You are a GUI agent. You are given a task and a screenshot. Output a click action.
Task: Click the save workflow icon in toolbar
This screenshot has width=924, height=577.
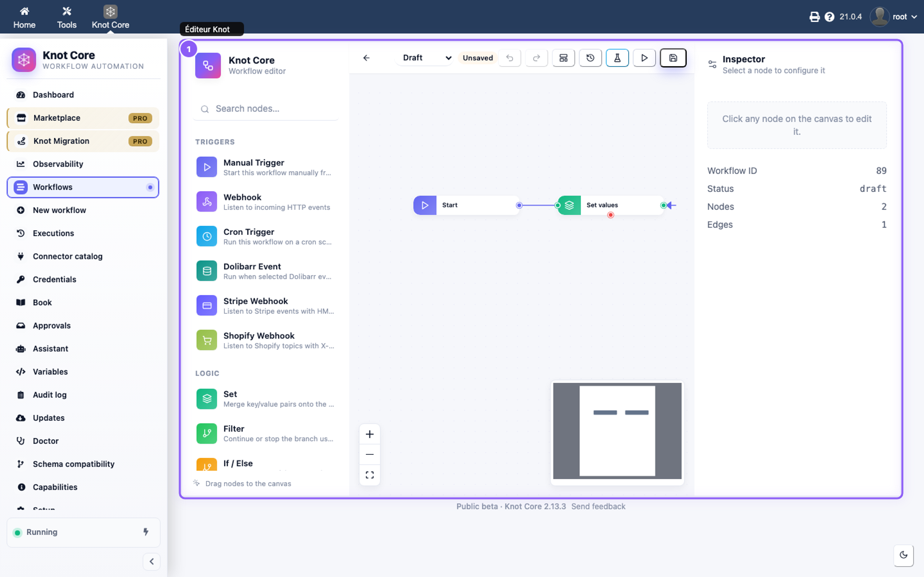tap(673, 58)
